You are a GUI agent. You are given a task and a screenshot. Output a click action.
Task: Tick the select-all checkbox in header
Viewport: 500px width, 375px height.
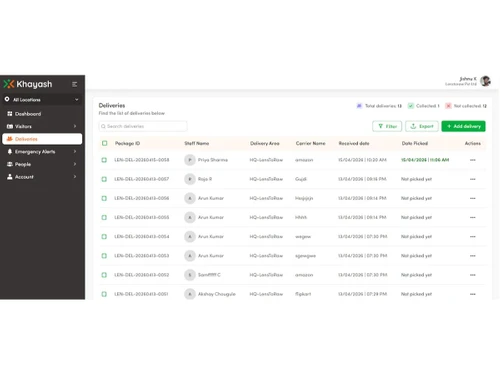pos(105,143)
